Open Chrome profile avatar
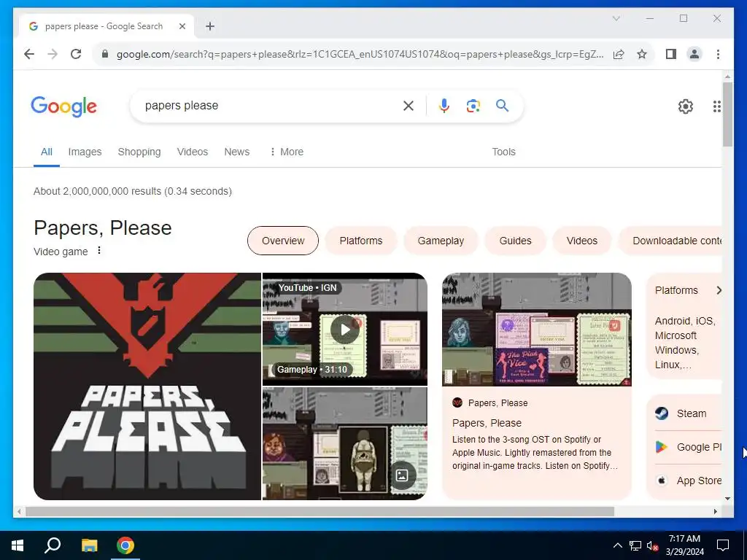This screenshot has height=560, width=747. pos(694,54)
